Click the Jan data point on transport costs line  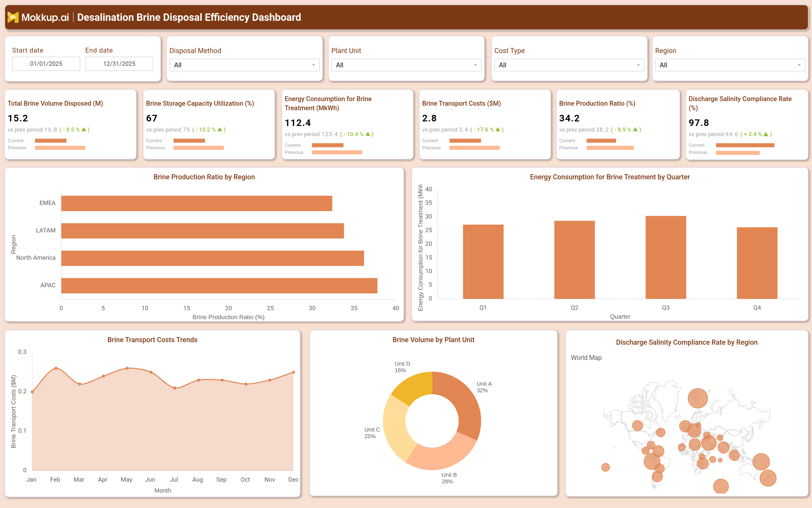[x=32, y=392]
